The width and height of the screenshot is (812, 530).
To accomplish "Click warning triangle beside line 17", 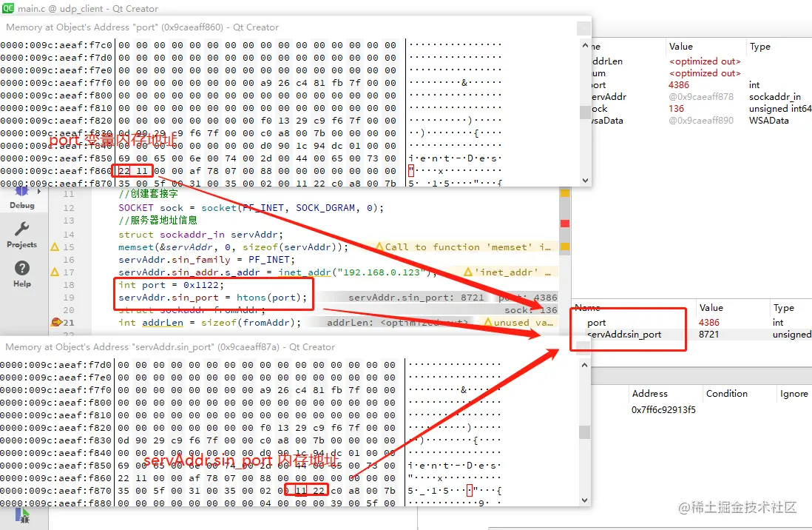I will point(55,272).
